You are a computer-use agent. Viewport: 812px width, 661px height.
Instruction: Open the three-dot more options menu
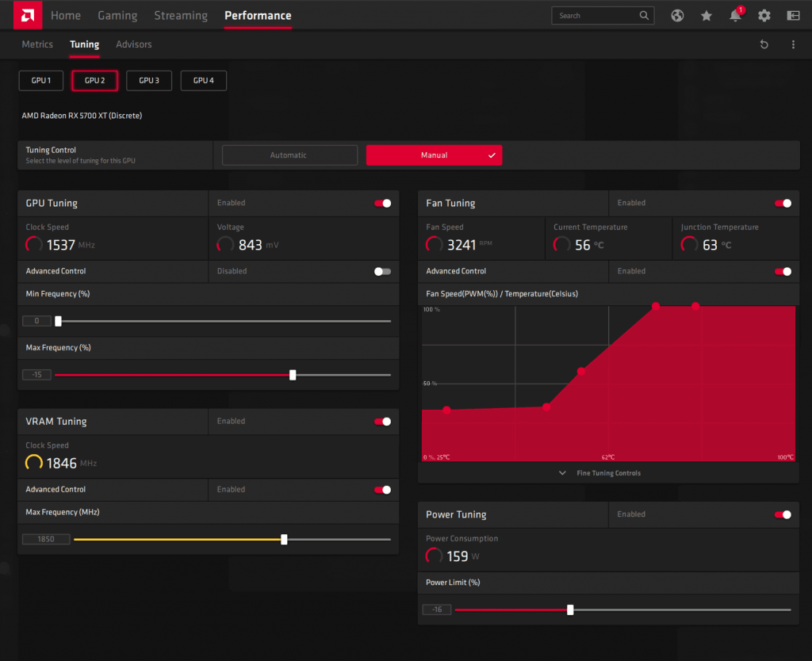(793, 44)
